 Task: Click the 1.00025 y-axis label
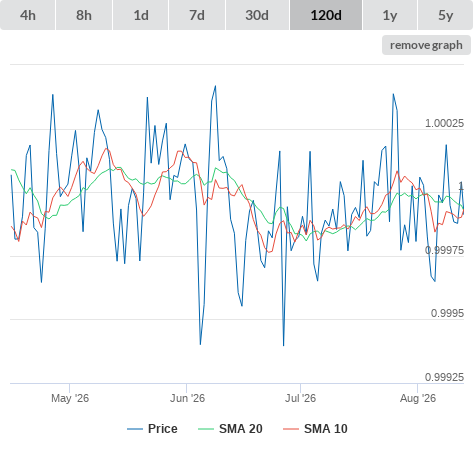tap(444, 123)
